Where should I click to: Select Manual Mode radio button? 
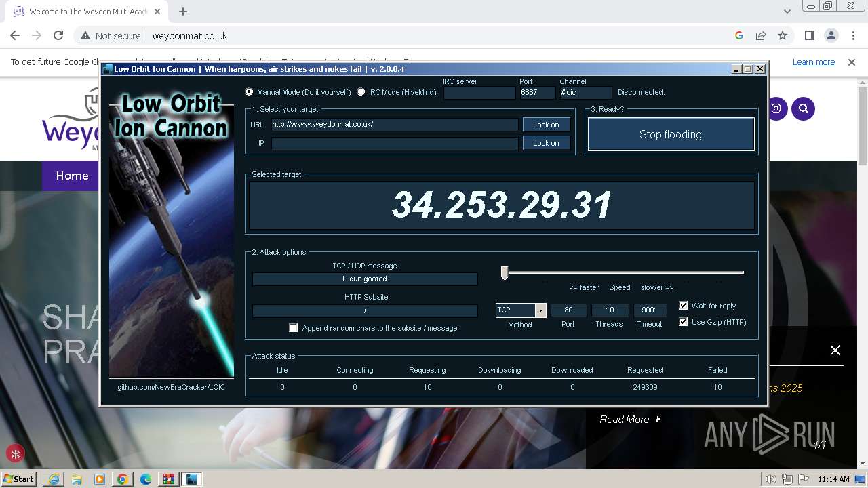(249, 92)
